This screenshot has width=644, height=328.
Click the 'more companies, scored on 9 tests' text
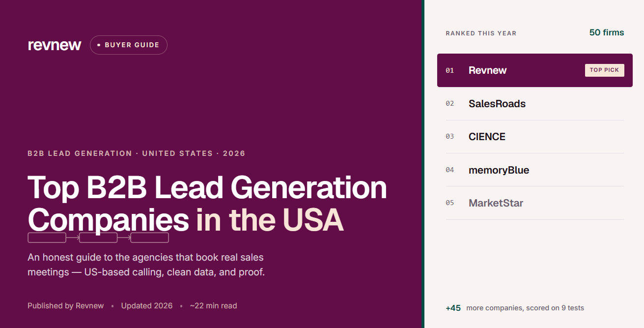[525, 308]
